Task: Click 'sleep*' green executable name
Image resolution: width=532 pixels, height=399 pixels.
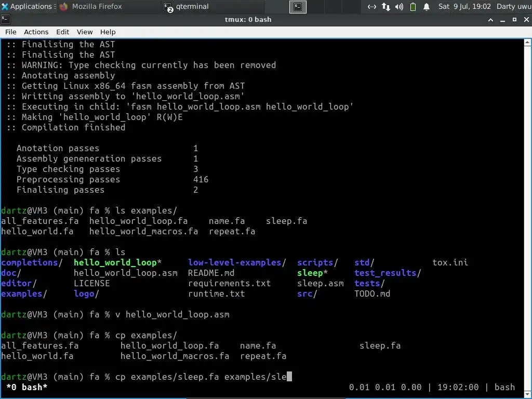Action: tap(312, 273)
